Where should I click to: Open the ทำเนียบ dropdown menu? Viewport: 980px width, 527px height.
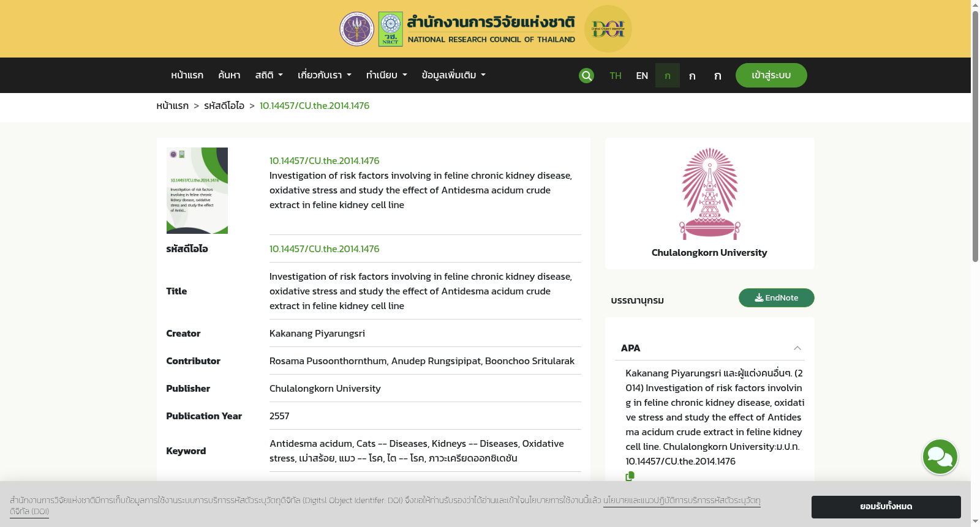(x=386, y=75)
